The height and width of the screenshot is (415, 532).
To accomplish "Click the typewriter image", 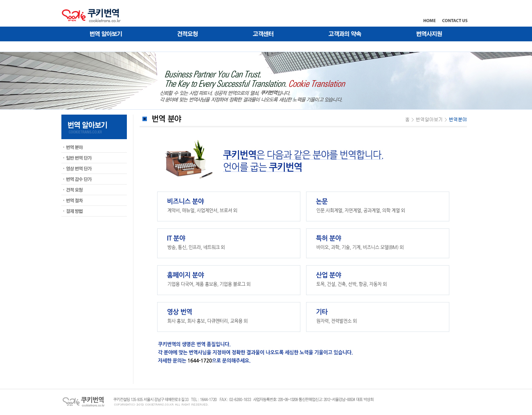I will click(x=188, y=160).
